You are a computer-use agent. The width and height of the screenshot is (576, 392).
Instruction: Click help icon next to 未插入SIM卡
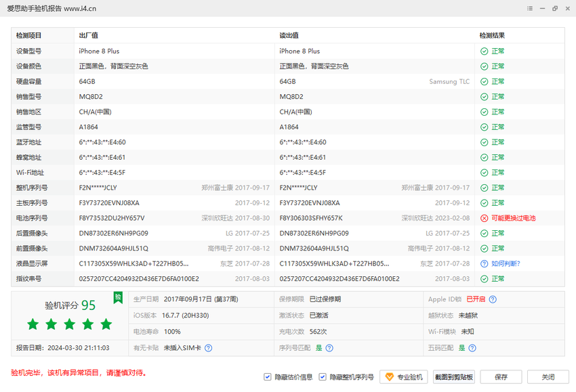click(x=208, y=348)
